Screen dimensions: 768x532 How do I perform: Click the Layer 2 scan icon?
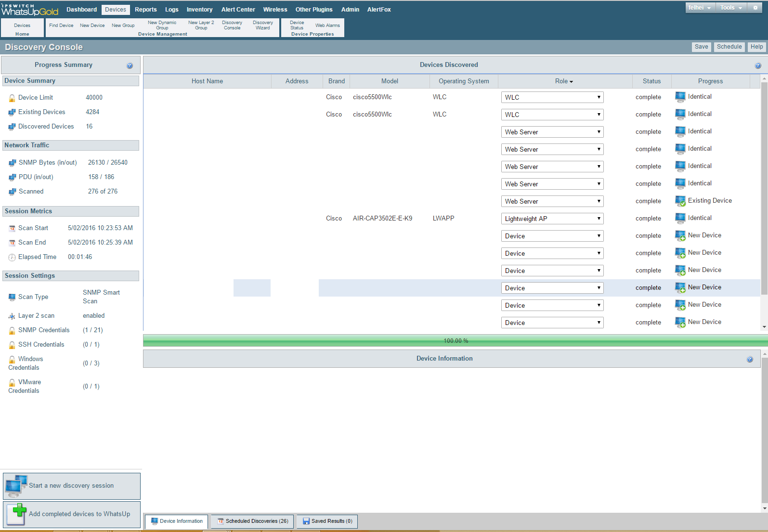(12, 316)
